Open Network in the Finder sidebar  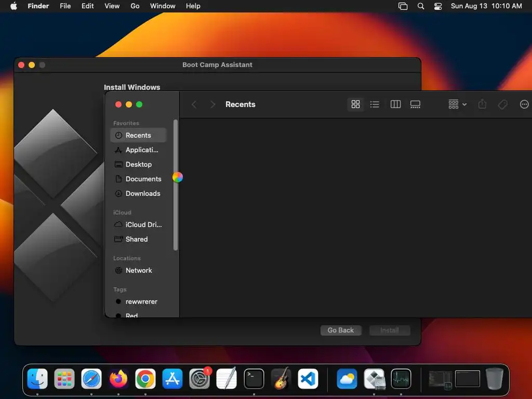pos(138,270)
